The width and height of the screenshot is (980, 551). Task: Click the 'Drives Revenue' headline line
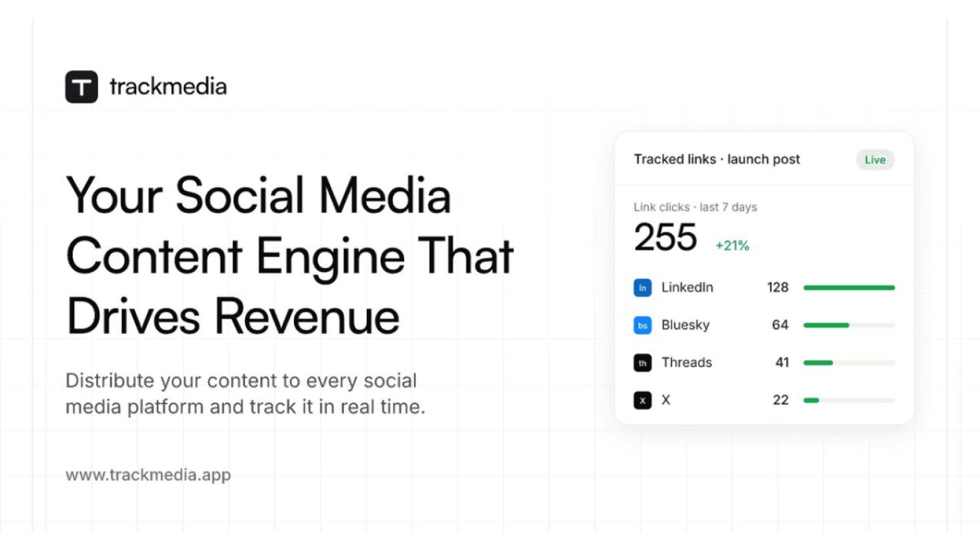point(233,316)
